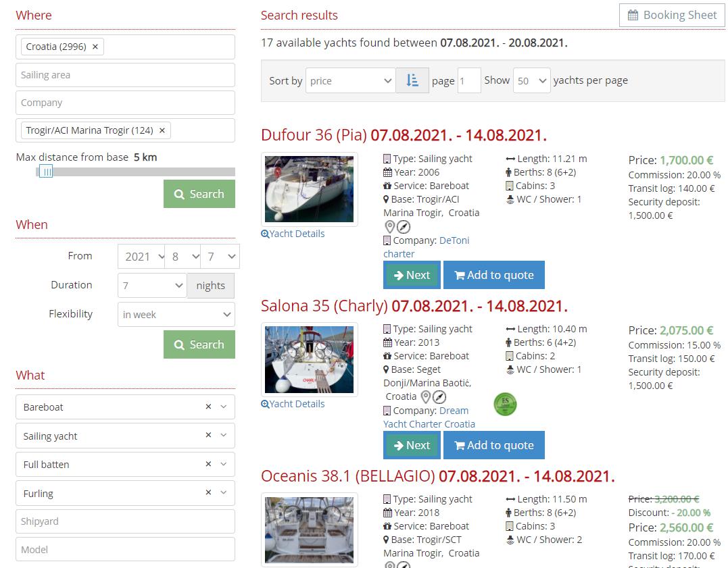Click the Model input field

pos(125,550)
